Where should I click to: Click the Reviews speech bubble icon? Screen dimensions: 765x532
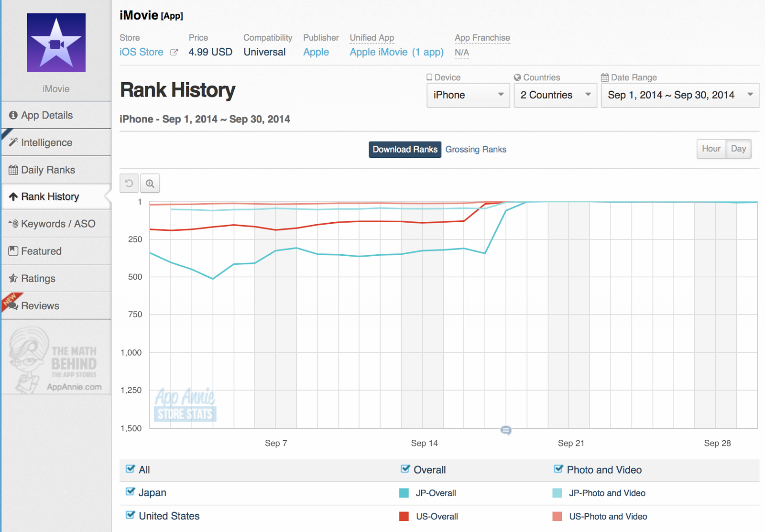13,305
